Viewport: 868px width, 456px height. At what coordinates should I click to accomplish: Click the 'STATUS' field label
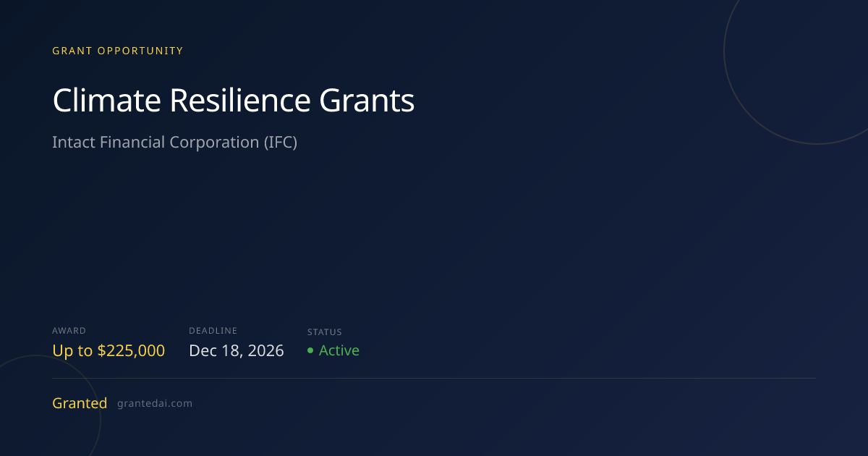pos(325,332)
